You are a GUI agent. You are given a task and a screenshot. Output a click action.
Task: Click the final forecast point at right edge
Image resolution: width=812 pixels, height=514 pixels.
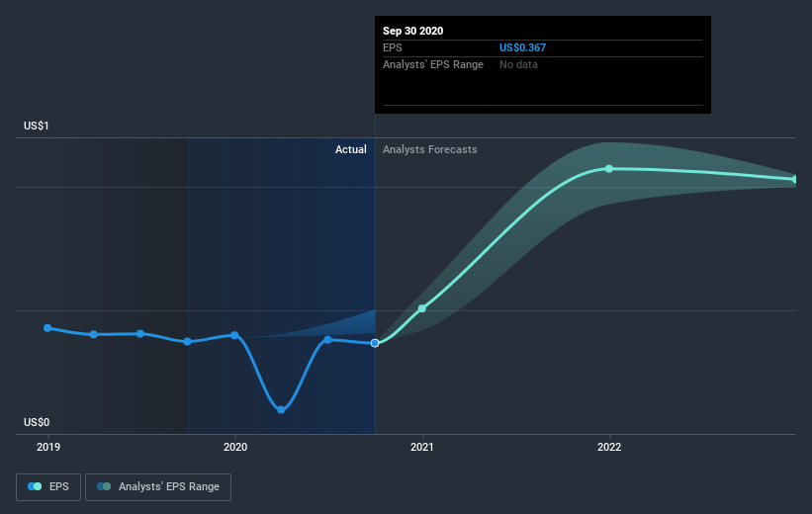point(795,179)
